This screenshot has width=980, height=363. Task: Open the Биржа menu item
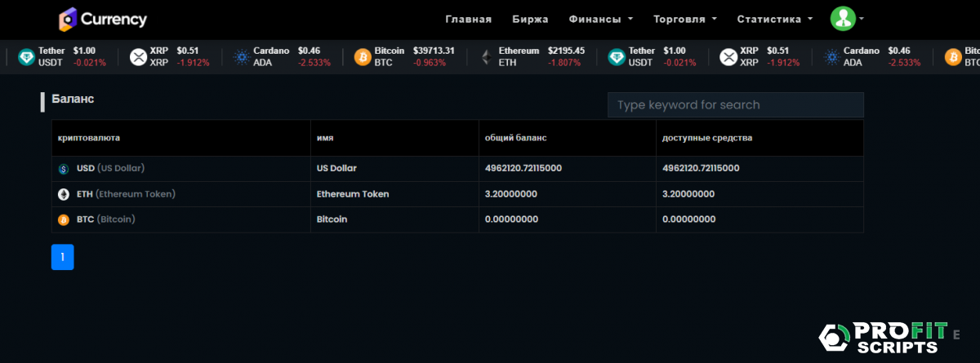coord(530,19)
